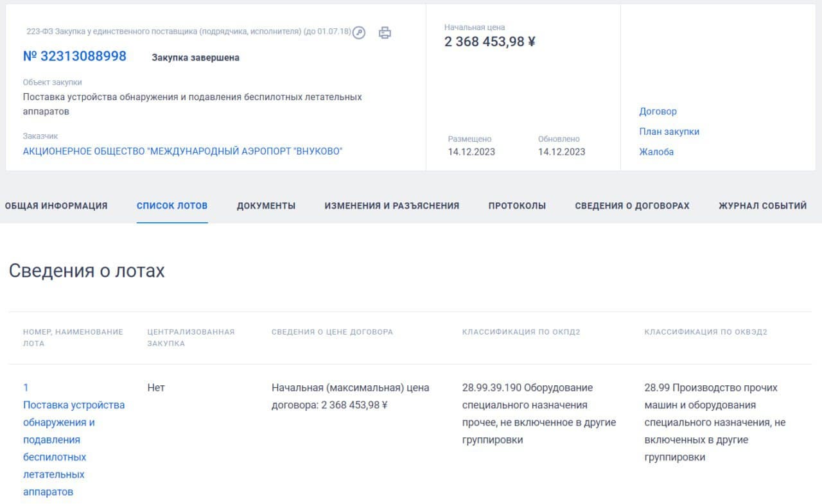Open customer Международный аэропорт Внуково link
The width and height of the screenshot is (822, 504).
tap(182, 152)
